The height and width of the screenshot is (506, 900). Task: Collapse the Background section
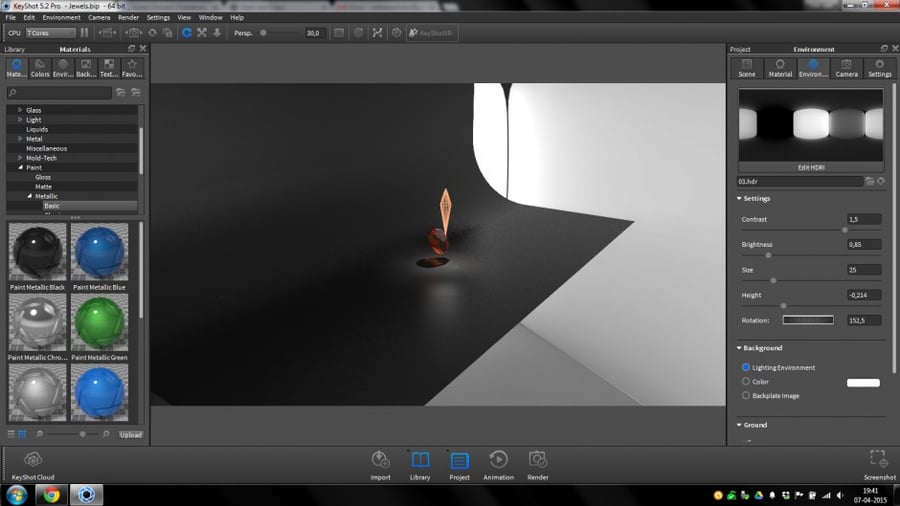click(x=739, y=348)
